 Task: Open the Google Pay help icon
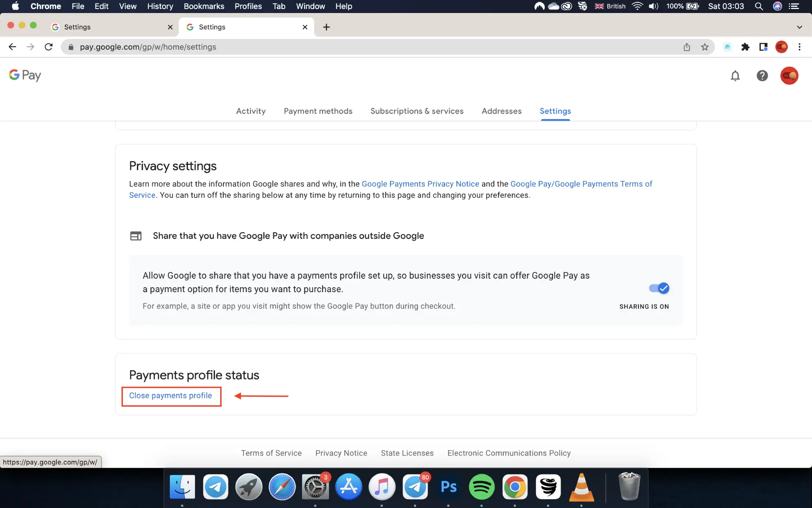(762, 76)
